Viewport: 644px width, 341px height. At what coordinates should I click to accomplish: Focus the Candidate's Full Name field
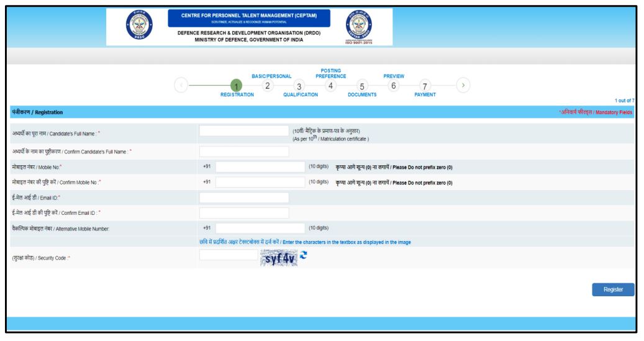(x=244, y=130)
